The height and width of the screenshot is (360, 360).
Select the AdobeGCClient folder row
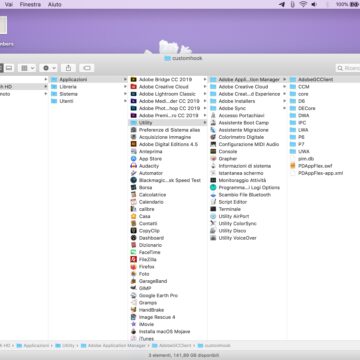click(x=324, y=79)
